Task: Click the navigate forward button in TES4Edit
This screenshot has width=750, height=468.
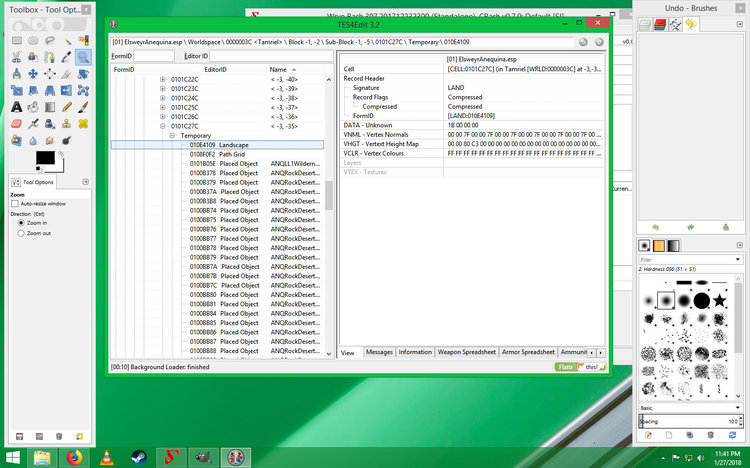Action: point(599,42)
